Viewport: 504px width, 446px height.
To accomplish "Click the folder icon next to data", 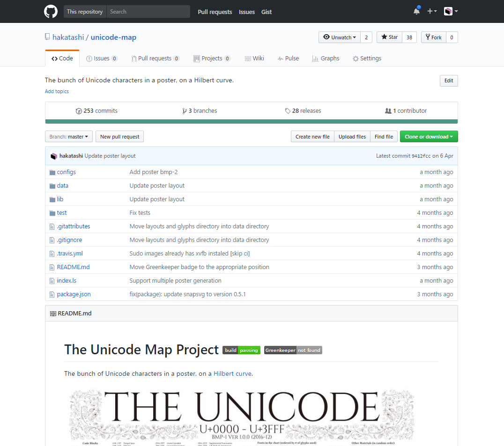I will point(52,186).
